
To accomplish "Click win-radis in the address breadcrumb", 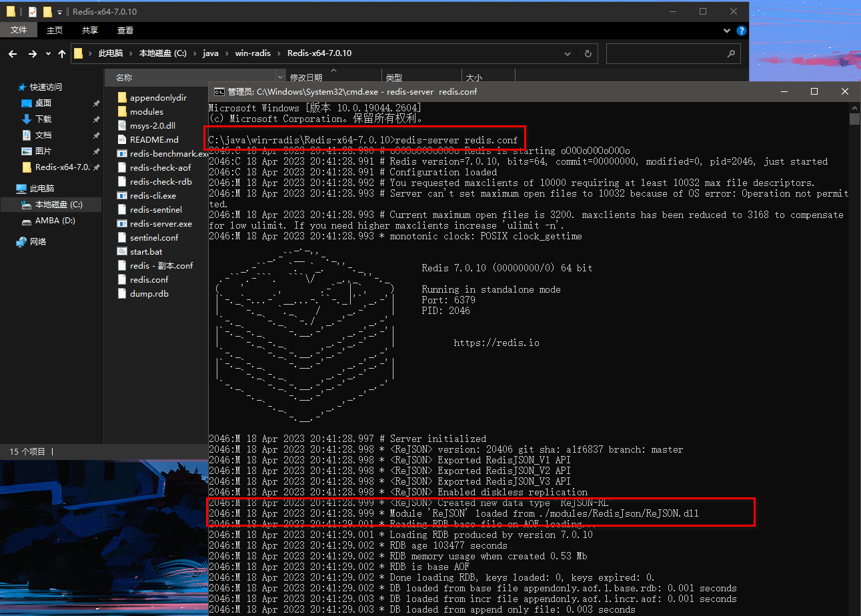I will click(253, 53).
